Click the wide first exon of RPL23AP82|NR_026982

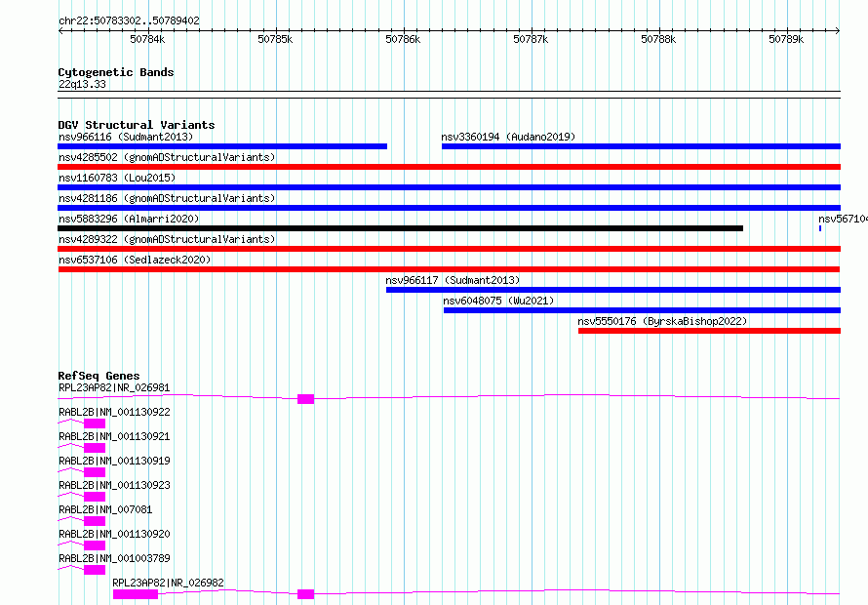[x=136, y=594]
